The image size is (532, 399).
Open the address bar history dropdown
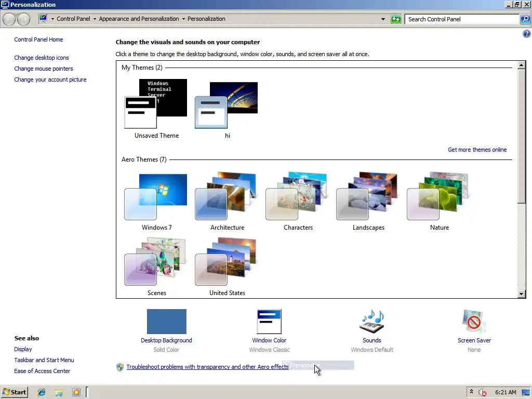click(x=383, y=19)
